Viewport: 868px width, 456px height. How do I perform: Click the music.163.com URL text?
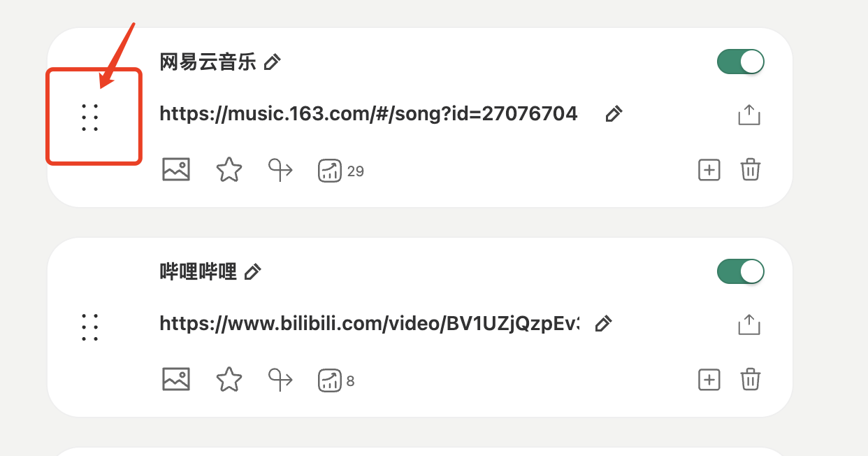[368, 113]
